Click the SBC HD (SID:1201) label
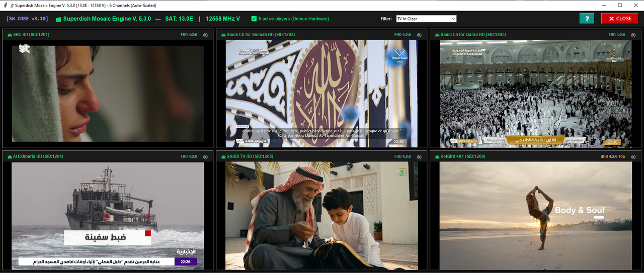This screenshot has width=644, height=273. tap(31, 35)
